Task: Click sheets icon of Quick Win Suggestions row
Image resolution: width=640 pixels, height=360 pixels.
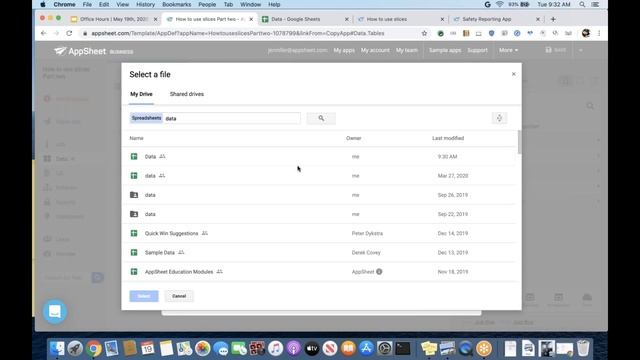Action: point(134,233)
